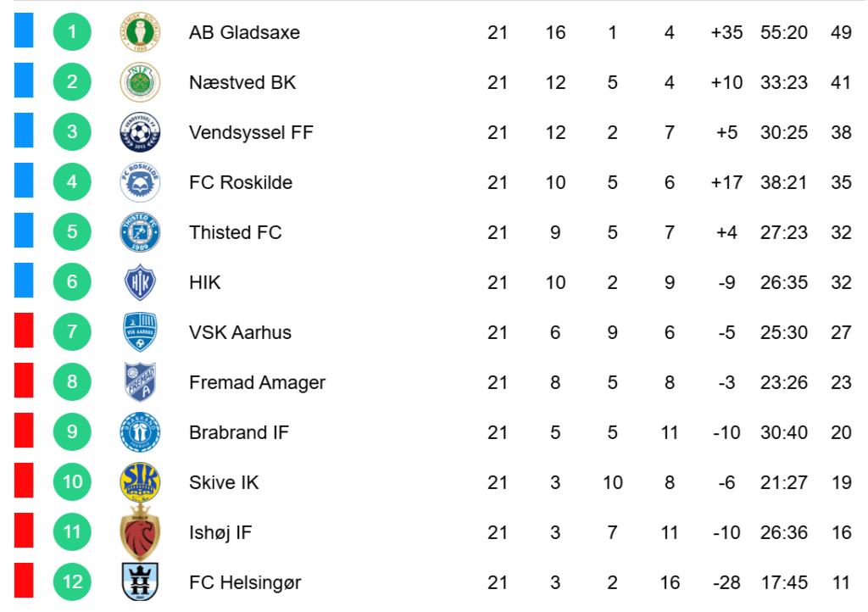Select the green position 1 badge
Viewport: 868px width, 612px height.
point(72,33)
